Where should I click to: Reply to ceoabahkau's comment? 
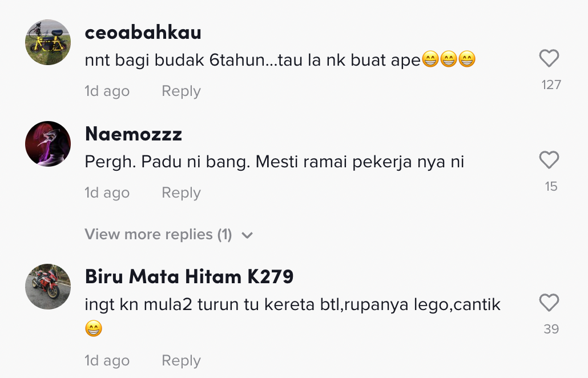click(181, 91)
